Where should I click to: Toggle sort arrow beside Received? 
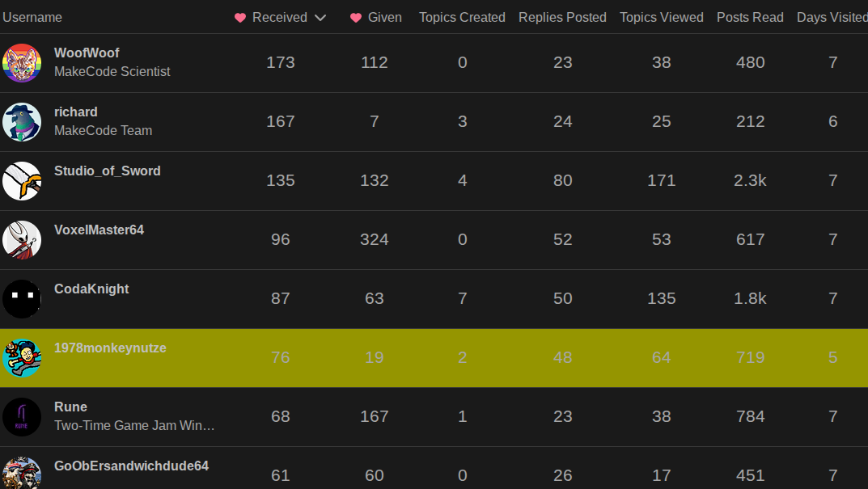point(320,18)
